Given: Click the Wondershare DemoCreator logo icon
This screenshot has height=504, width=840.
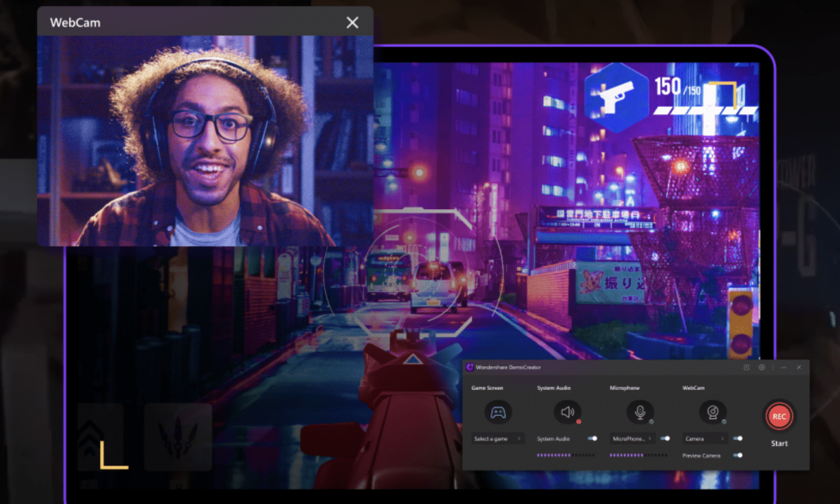Looking at the screenshot, I should 470,367.
